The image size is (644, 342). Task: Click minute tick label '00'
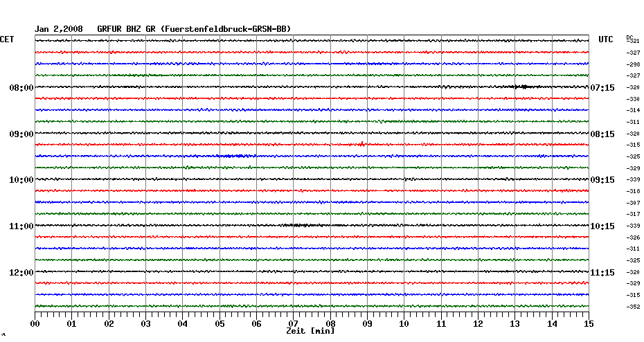coord(35,324)
